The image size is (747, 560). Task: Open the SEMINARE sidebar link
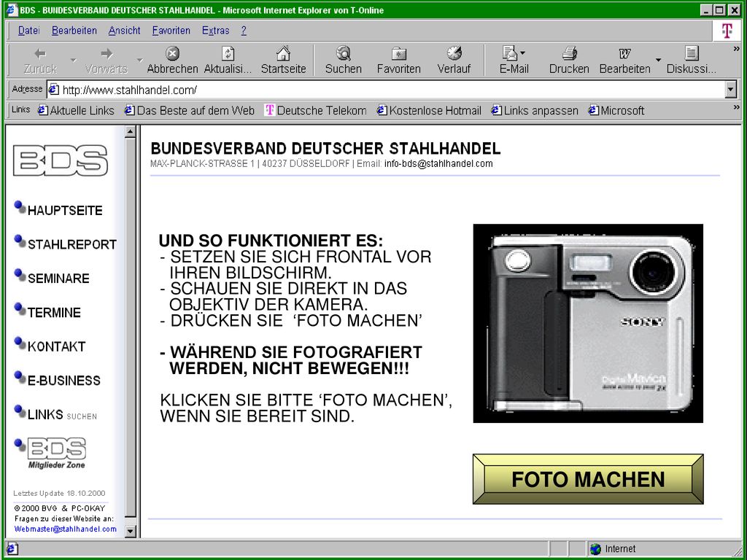pos(58,278)
